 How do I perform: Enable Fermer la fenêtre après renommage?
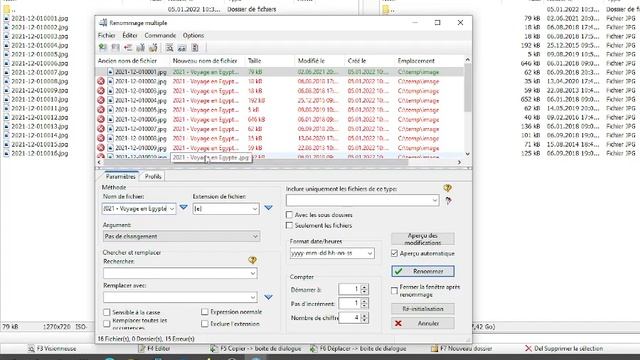[x=394, y=291]
